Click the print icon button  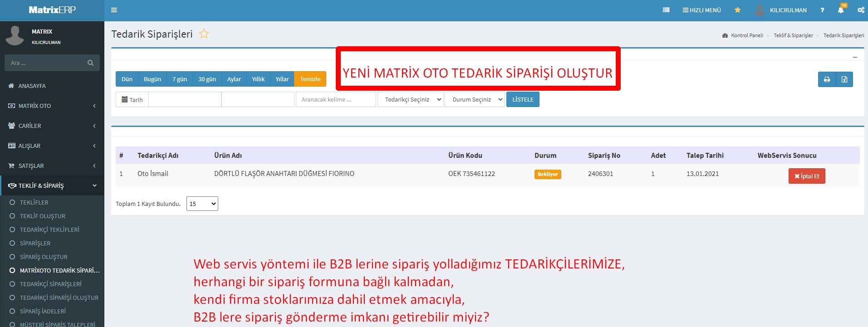827,79
